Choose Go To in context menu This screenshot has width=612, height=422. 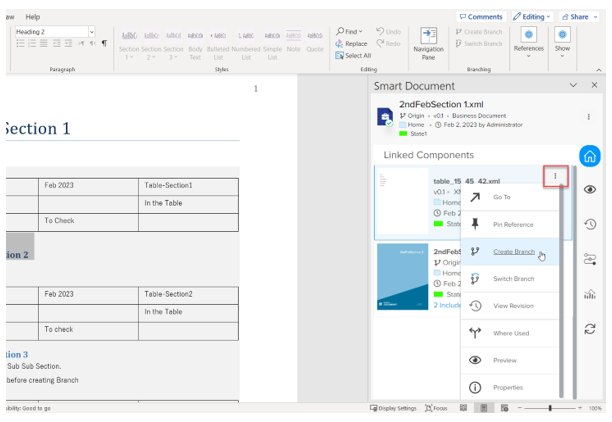[509, 197]
